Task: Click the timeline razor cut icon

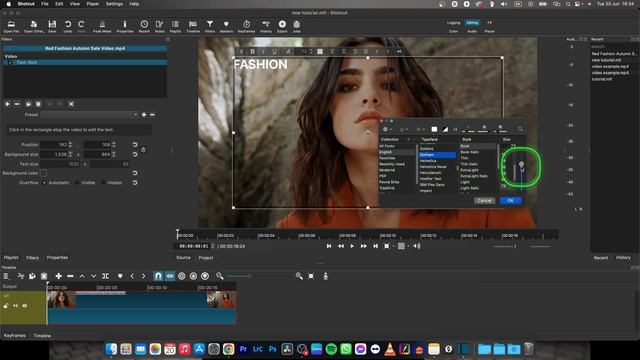Action: [21, 276]
